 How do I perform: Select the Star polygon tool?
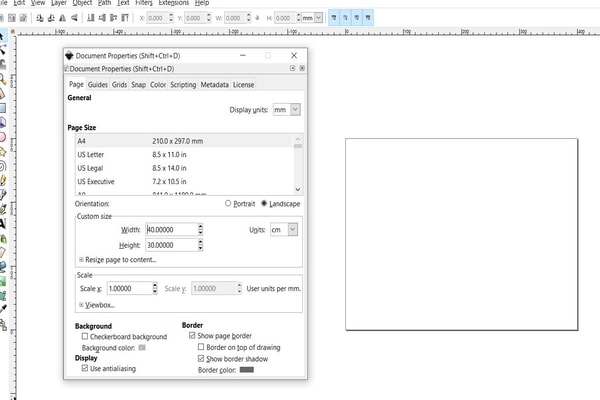click(2, 152)
